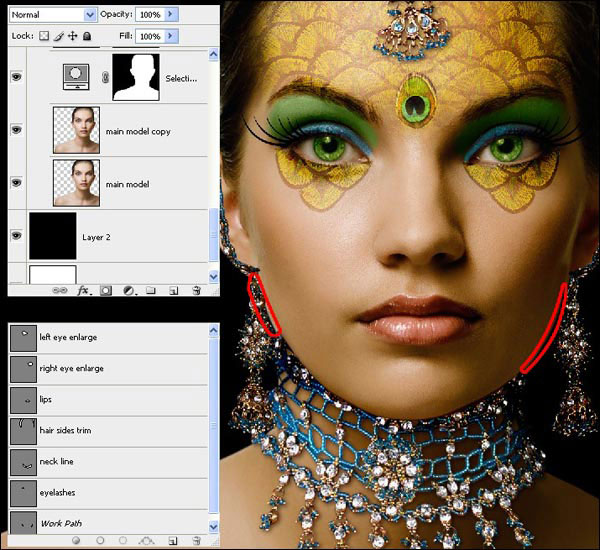The width and height of the screenshot is (600, 550).
Task: Click Layers panel scroll up arrow
Action: click(x=214, y=54)
